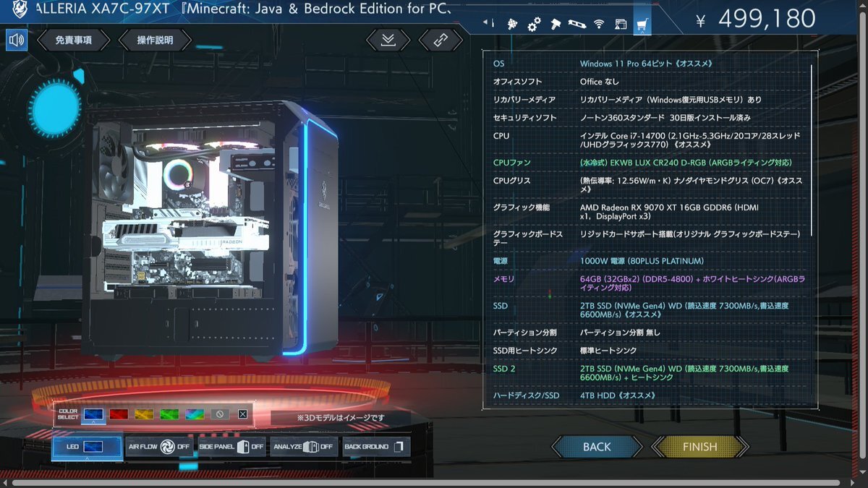
Task: Click the horizontal scrollbar at the bottom
Action: click(427, 482)
